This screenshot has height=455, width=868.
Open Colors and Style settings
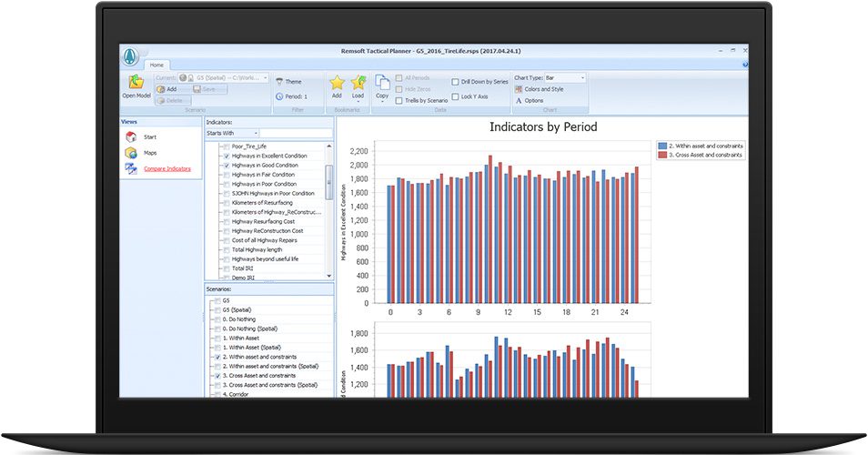click(540, 89)
